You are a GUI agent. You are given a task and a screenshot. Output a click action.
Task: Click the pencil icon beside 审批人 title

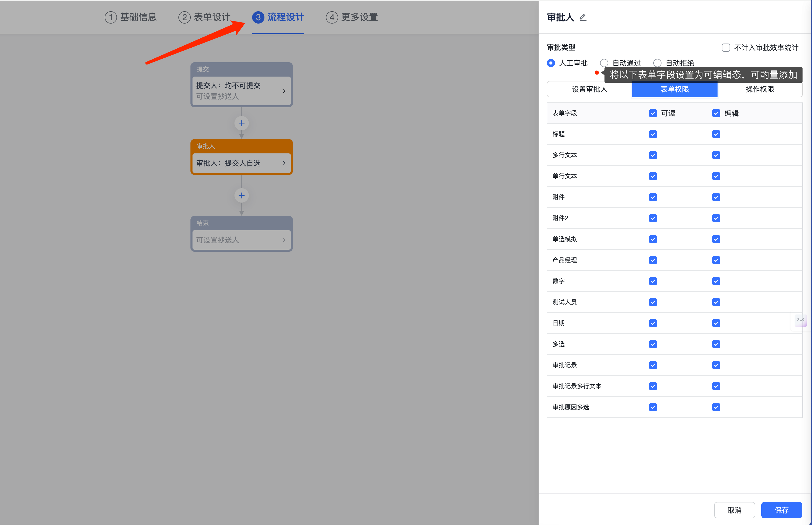[583, 17]
